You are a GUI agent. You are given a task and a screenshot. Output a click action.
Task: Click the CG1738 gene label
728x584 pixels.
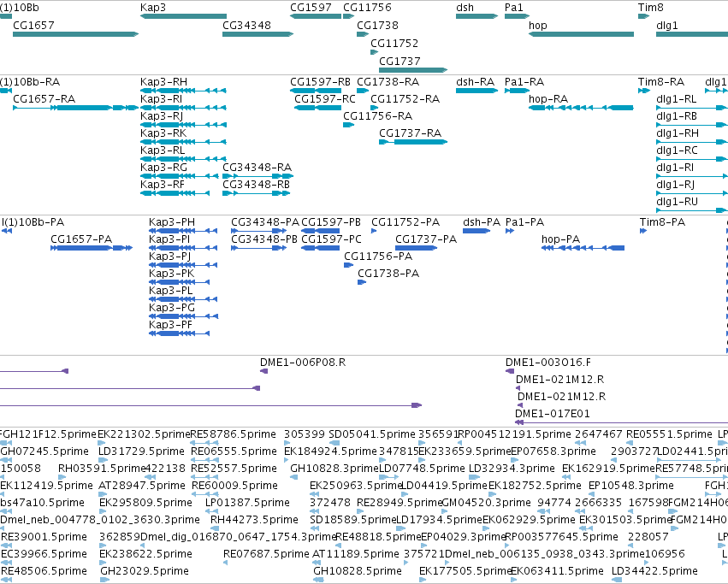click(377, 25)
